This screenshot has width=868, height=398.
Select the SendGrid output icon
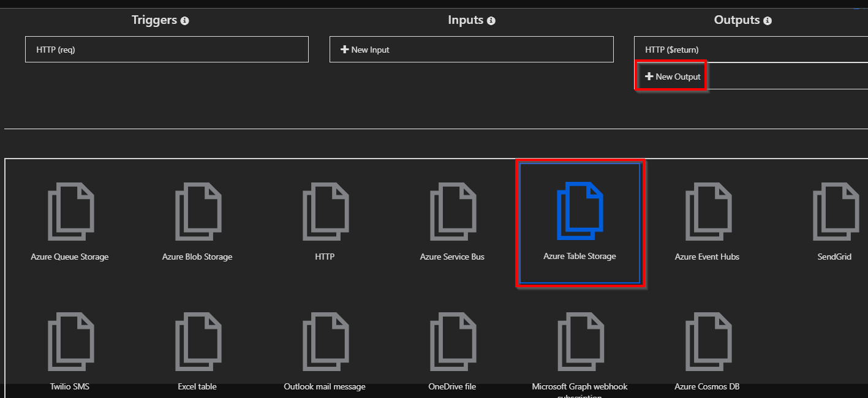tap(834, 211)
